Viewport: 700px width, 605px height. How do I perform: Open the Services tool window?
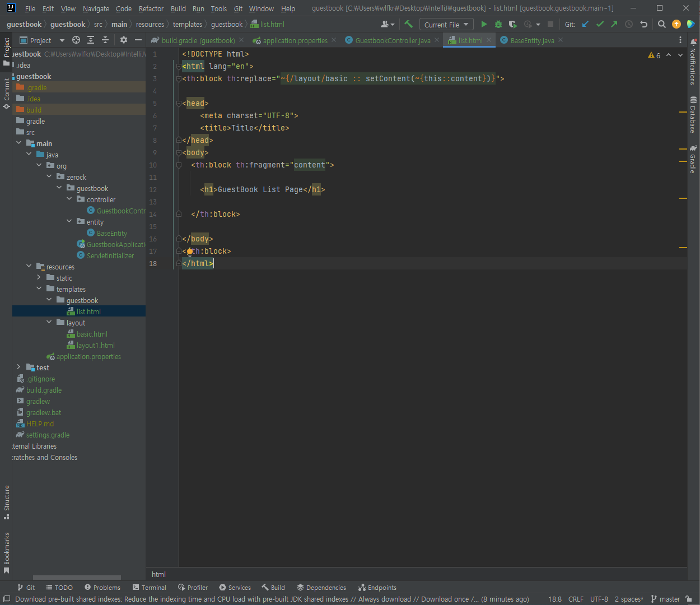pos(235,588)
